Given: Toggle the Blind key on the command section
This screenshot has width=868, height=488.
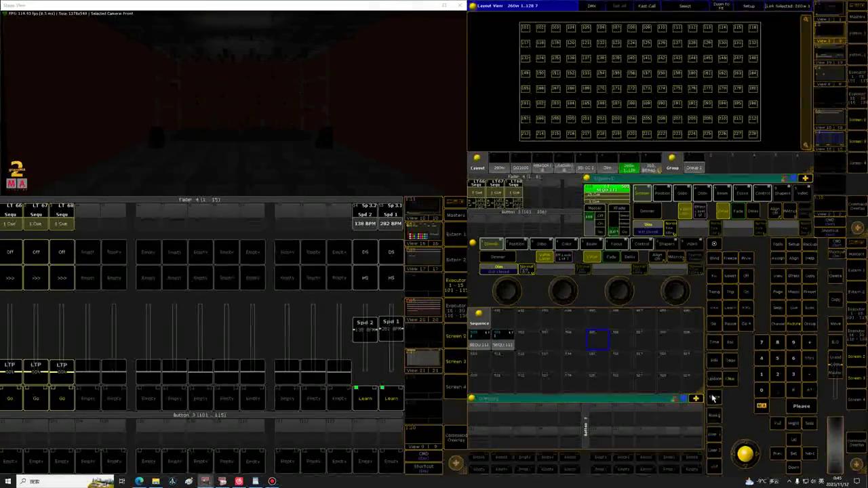Looking at the screenshot, I should [714, 258].
